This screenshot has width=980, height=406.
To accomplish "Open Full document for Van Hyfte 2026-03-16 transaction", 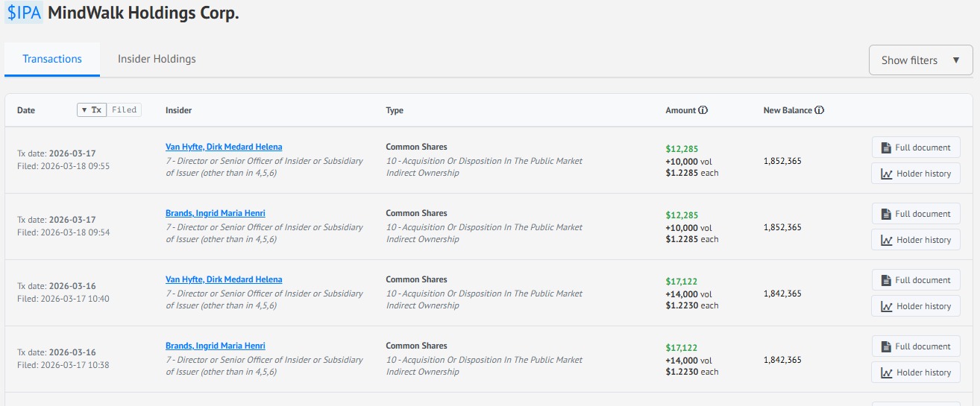I will pos(915,280).
